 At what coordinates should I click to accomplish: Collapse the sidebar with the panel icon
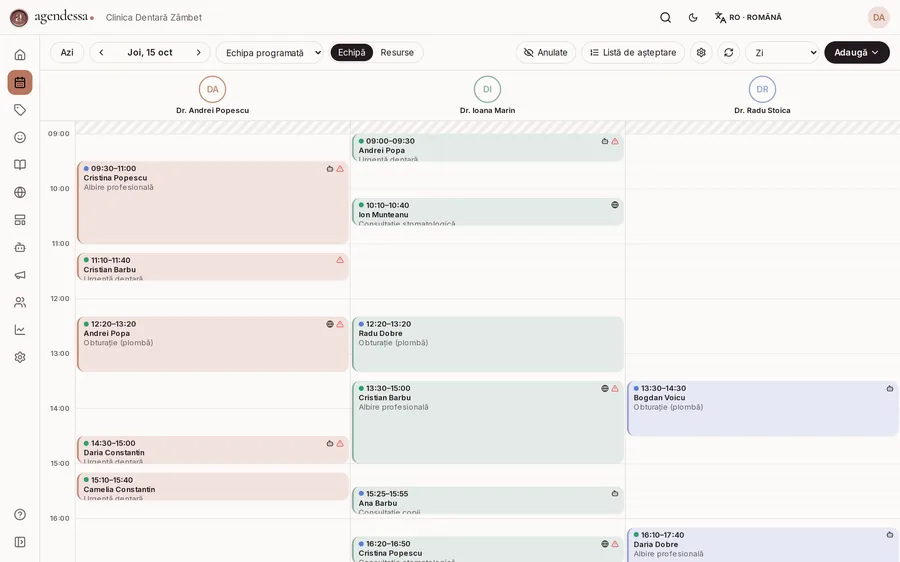pyautogui.click(x=20, y=542)
